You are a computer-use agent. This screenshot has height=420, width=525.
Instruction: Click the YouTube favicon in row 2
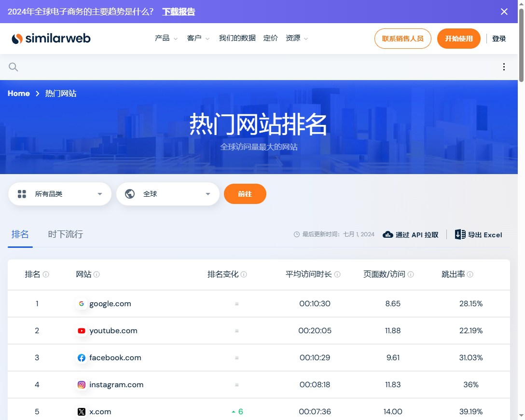coord(82,331)
